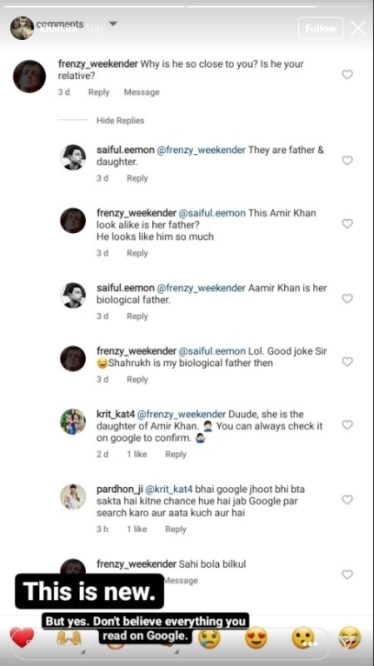374x666 pixels.
Task: Jump to the second story progress bar segment
Action: tap(251, 6)
